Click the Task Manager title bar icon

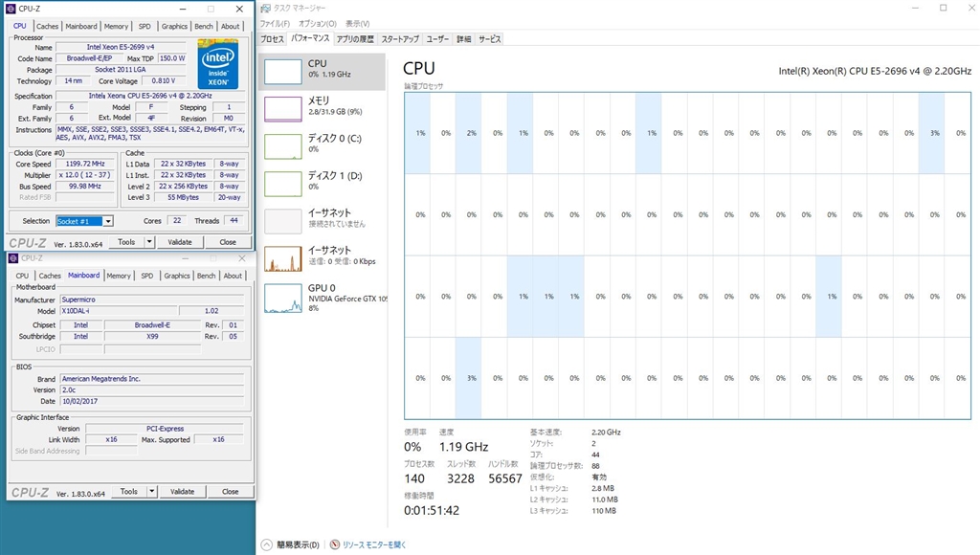[266, 8]
